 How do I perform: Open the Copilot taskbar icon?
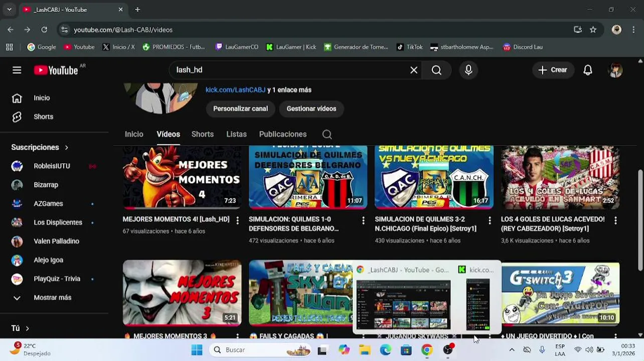(344, 350)
